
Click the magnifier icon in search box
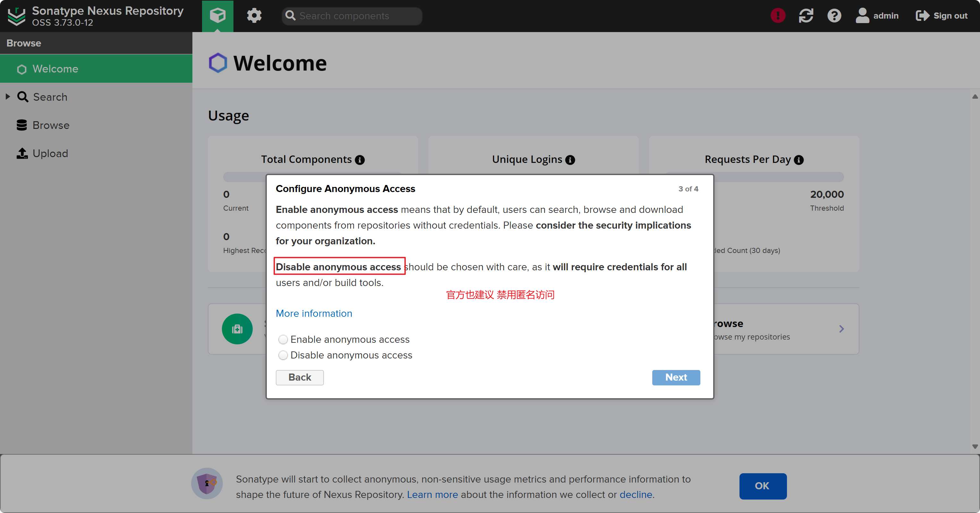tap(290, 16)
